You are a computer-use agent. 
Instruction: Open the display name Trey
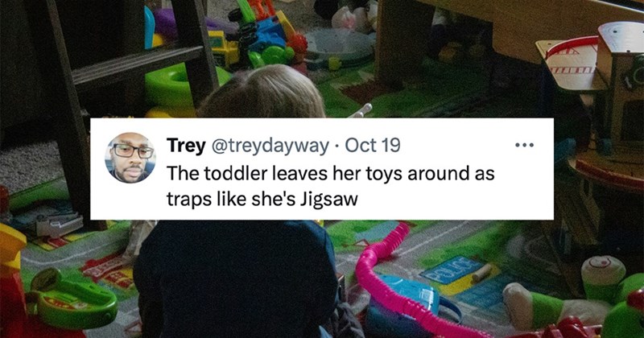pyautogui.click(x=186, y=146)
